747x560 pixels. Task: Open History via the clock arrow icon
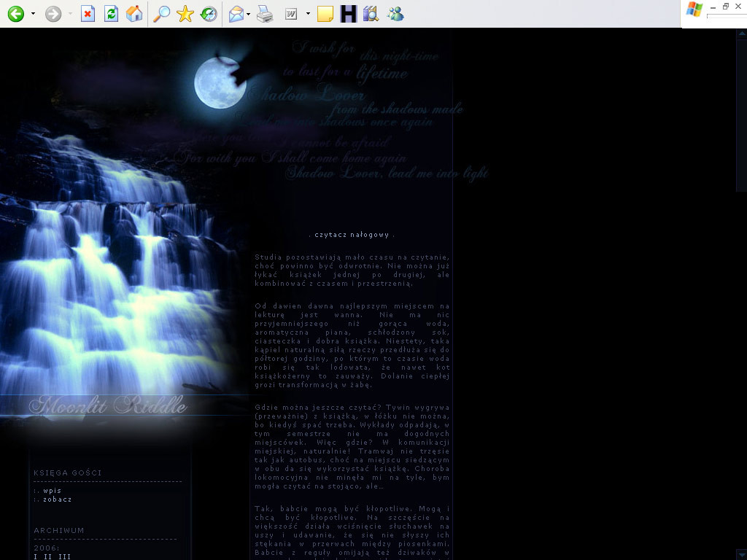[x=209, y=14]
